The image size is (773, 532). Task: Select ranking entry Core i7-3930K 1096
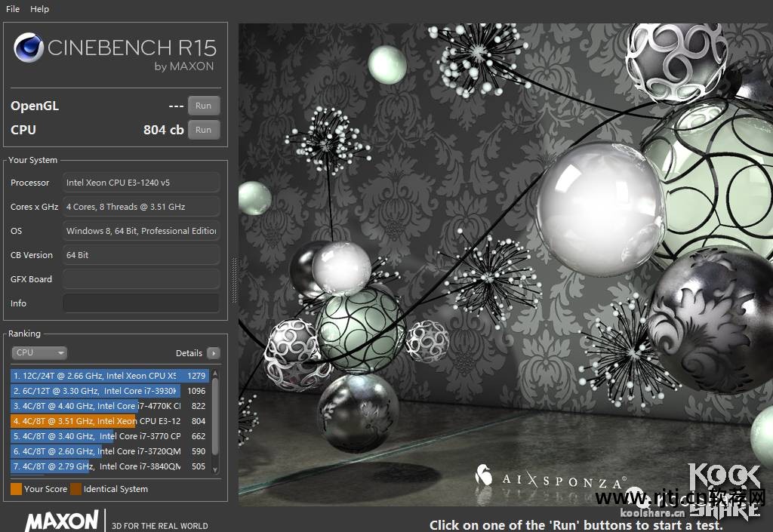click(109, 391)
